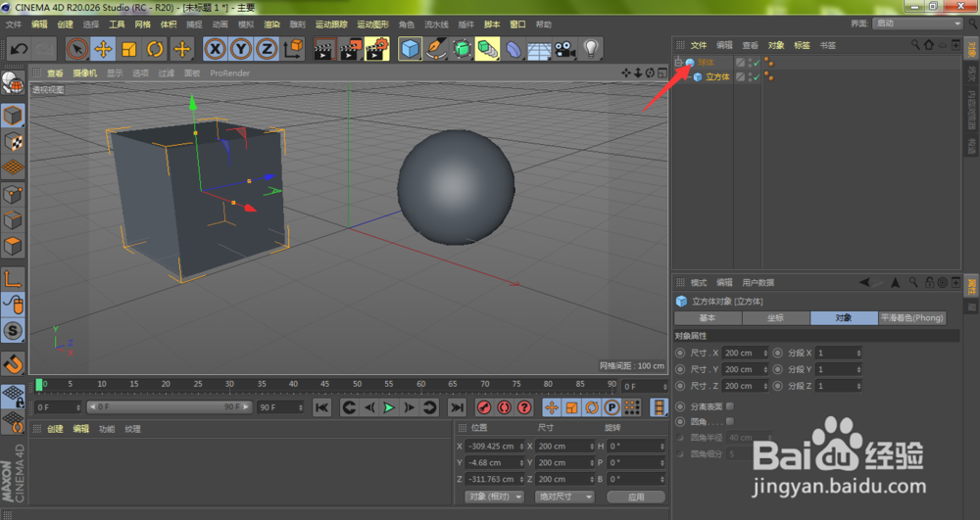Screen dimensions: 980x520
Task: Click the 应用 apply button
Action: (636, 496)
